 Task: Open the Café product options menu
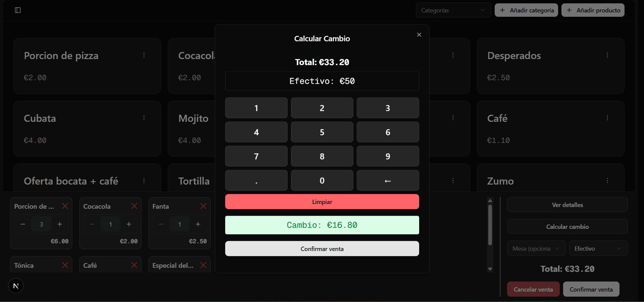pos(607,118)
